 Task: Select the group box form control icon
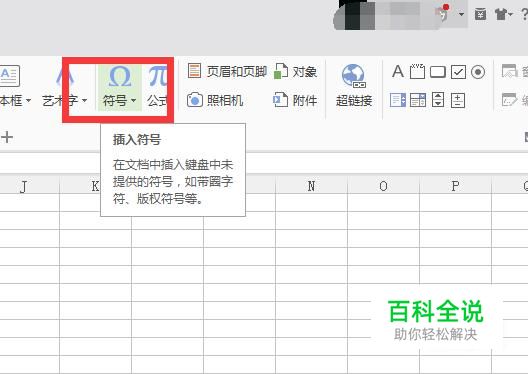(x=417, y=71)
